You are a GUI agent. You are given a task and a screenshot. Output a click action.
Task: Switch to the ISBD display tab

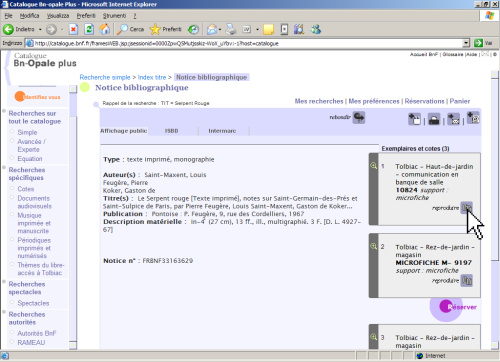pos(172,131)
